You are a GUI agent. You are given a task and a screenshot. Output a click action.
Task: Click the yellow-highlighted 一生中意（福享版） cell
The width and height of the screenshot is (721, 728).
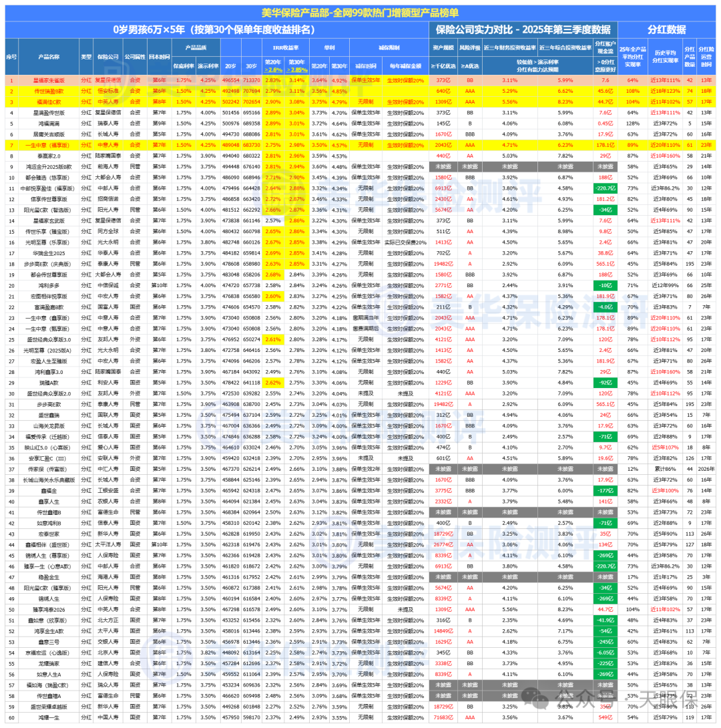click(x=47, y=144)
